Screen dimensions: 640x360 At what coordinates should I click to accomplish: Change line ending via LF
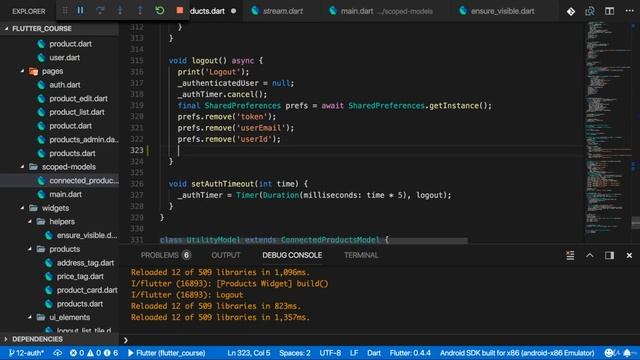tap(354, 353)
